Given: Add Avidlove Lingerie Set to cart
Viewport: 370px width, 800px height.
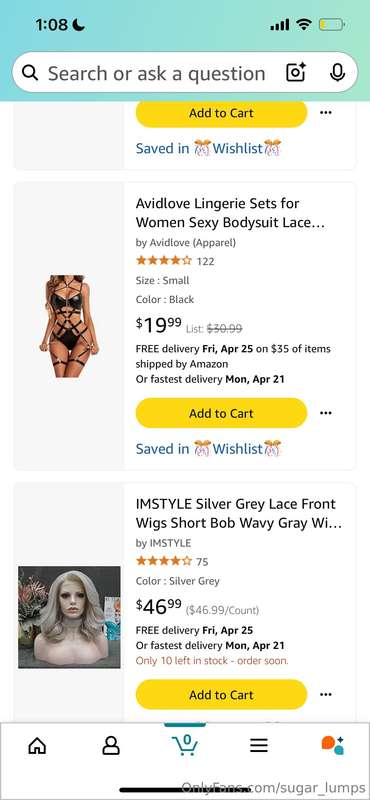Looking at the screenshot, I should 221,413.
